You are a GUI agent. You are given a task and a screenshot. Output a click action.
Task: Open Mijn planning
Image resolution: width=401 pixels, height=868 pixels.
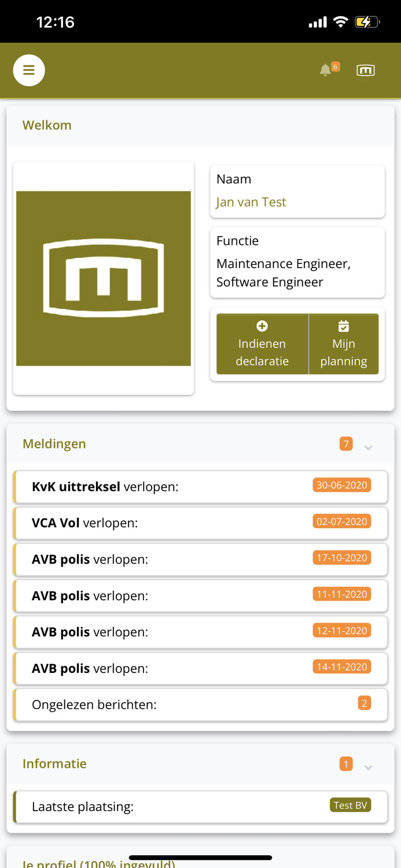point(344,344)
